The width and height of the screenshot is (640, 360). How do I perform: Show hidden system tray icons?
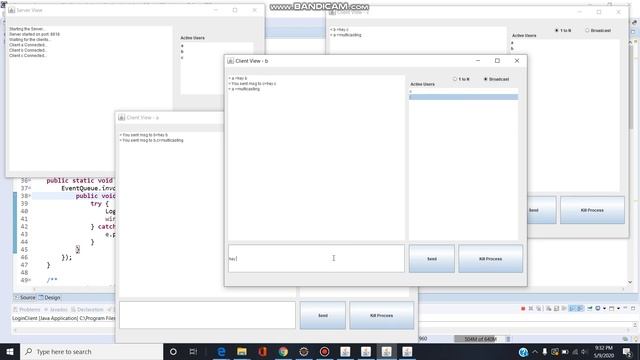[535, 351]
